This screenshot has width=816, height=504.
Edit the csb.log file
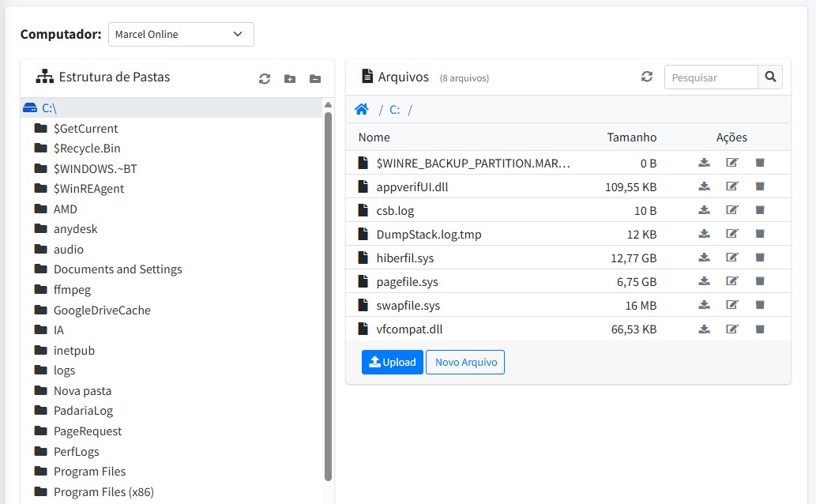tap(731, 210)
